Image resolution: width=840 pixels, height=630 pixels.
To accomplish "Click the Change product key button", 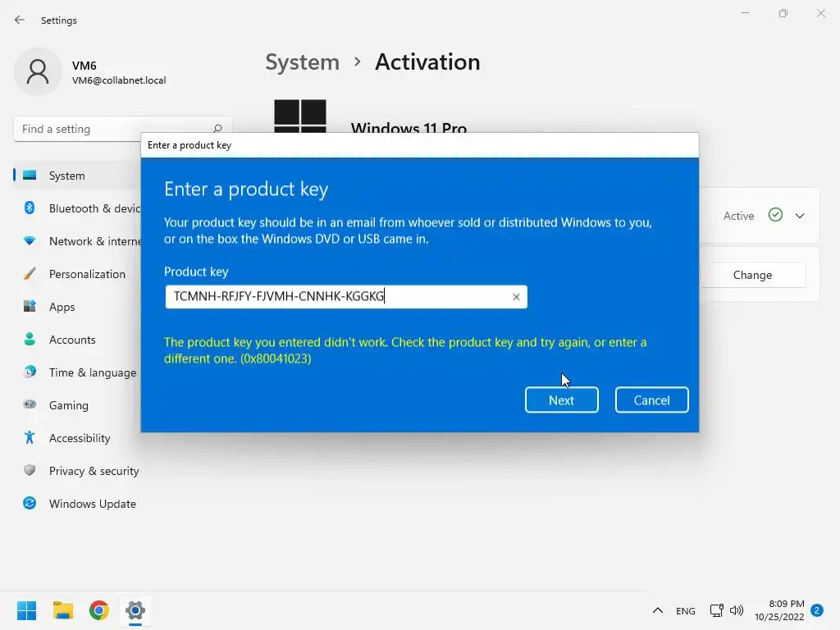I will tap(753, 275).
